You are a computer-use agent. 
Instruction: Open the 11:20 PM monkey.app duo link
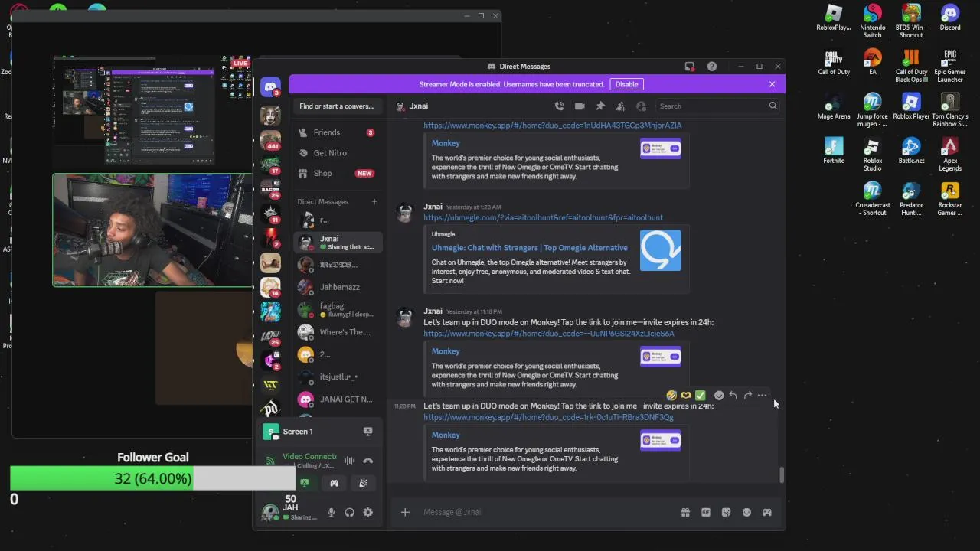click(548, 418)
